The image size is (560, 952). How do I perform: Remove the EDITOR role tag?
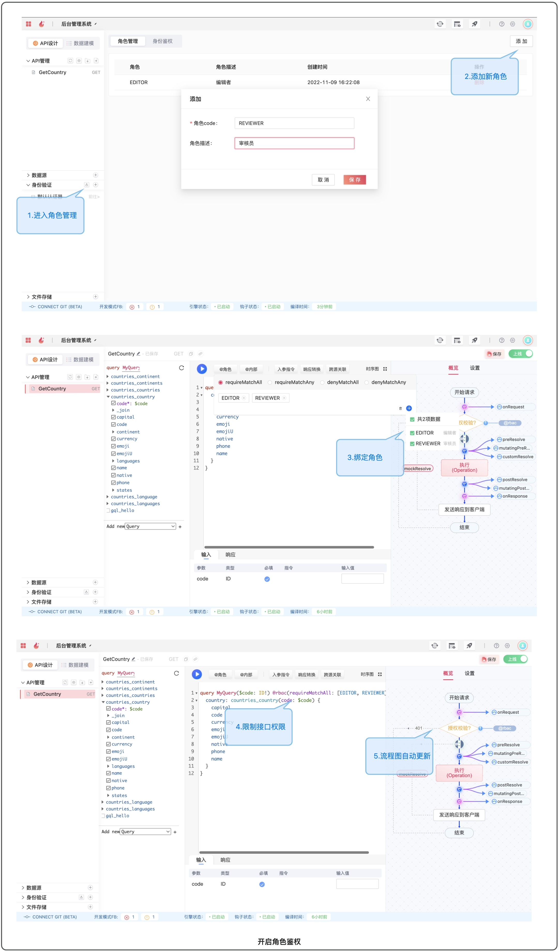click(x=244, y=398)
